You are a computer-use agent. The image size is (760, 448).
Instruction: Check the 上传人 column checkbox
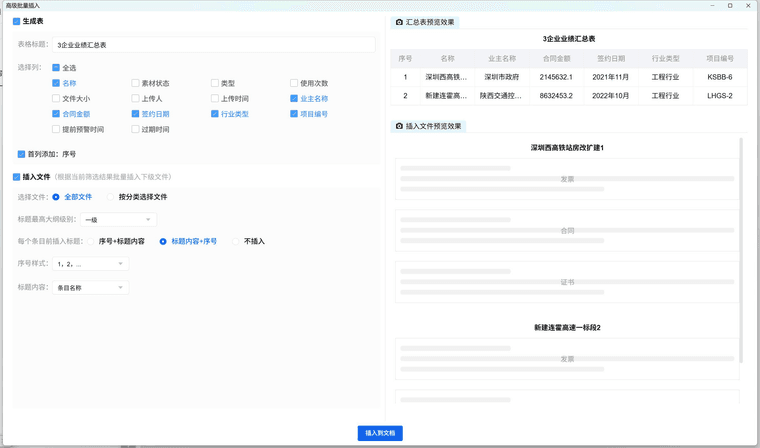tap(135, 98)
